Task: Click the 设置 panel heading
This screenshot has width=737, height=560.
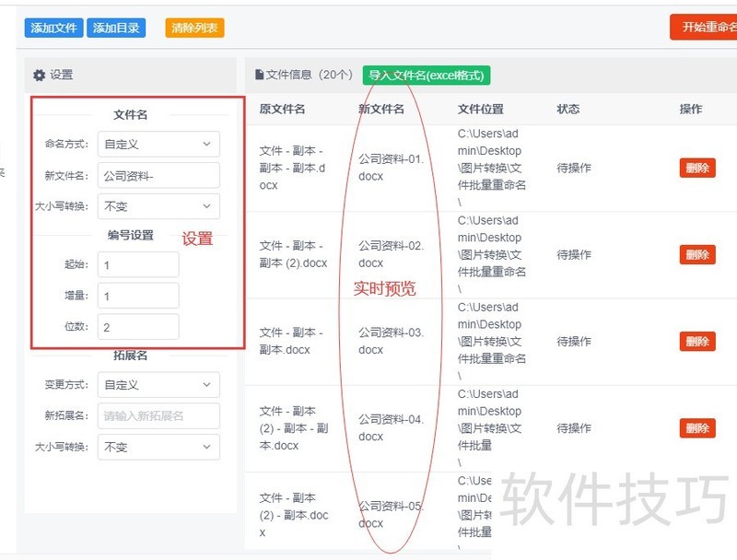Action: point(62,75)
